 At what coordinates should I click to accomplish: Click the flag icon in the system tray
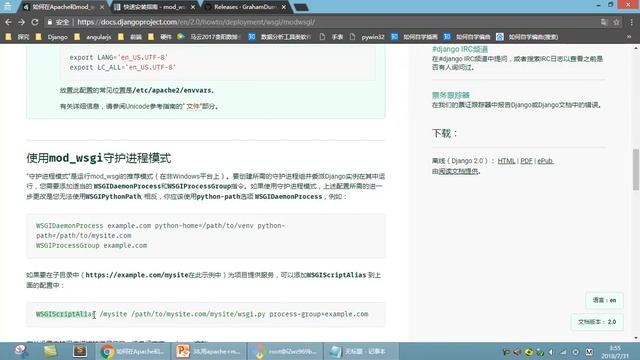tap(506, 352)
